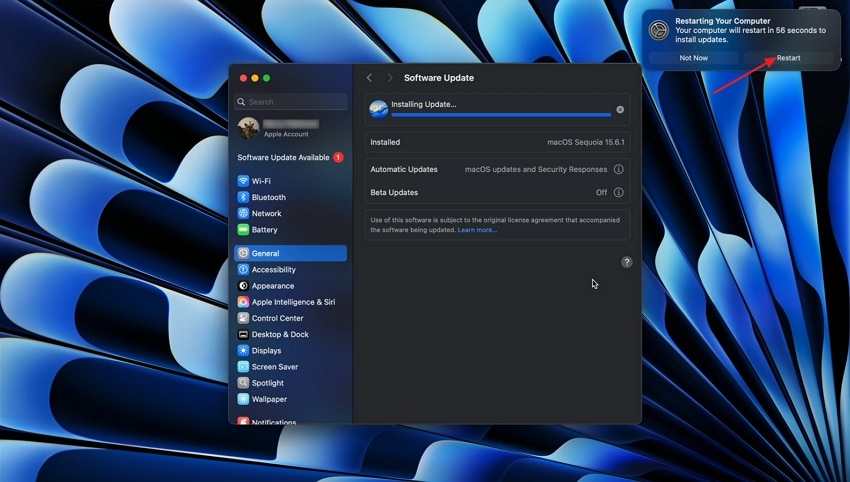Screen dimensions: 850x482
Task: Open the Displays sidebar icon
Action: tap(243, 350)
